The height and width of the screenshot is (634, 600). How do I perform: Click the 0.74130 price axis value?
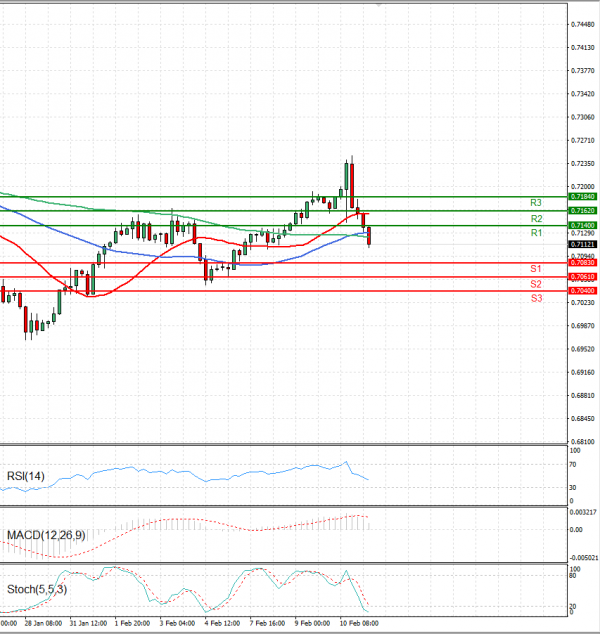[x=583, y=48]
